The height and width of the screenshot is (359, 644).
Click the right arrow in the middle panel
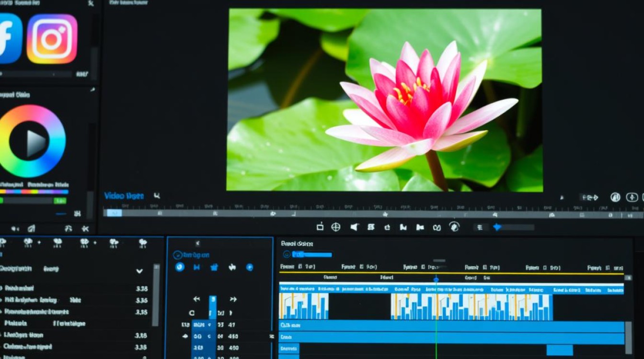coord(233,299)
